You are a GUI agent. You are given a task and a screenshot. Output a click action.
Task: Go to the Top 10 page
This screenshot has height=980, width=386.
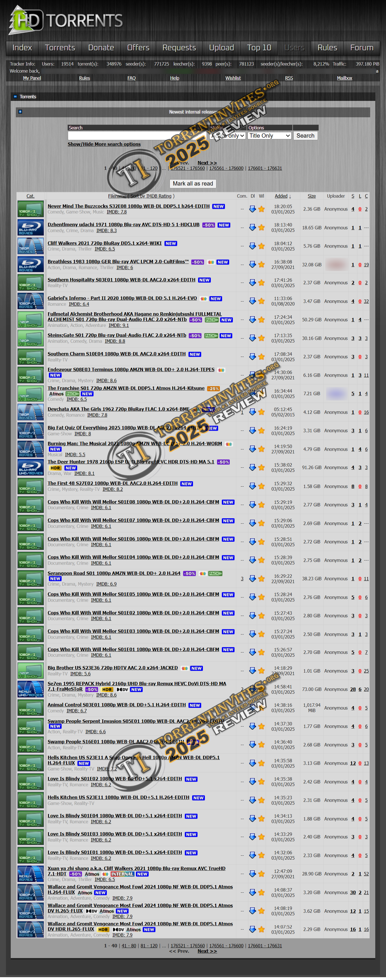pos(259,47)
